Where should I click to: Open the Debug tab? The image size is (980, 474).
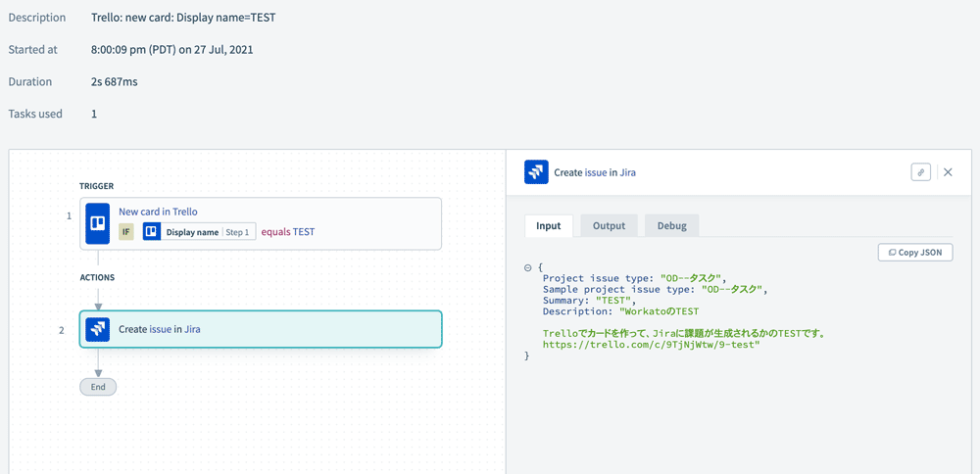672,225
